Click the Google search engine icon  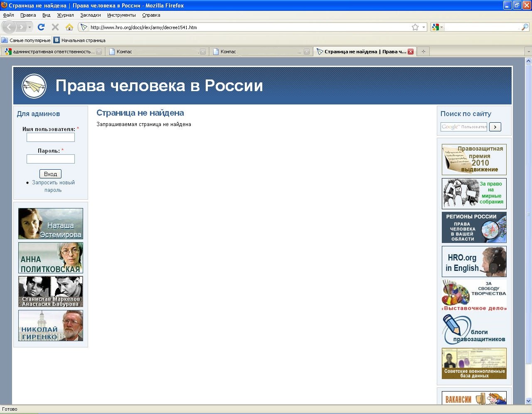point(436,27)
